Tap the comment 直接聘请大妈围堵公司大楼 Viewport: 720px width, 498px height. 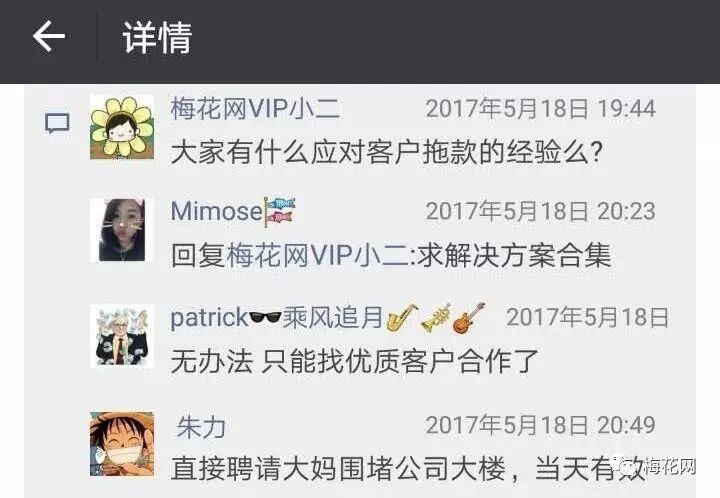(x=338, y=469)
